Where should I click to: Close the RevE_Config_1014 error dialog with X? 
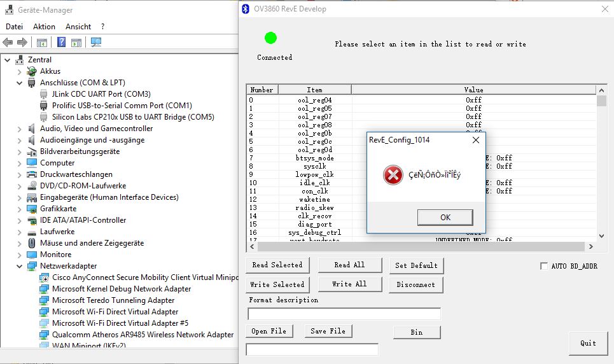pyautogui.click(x=476, y=140)
